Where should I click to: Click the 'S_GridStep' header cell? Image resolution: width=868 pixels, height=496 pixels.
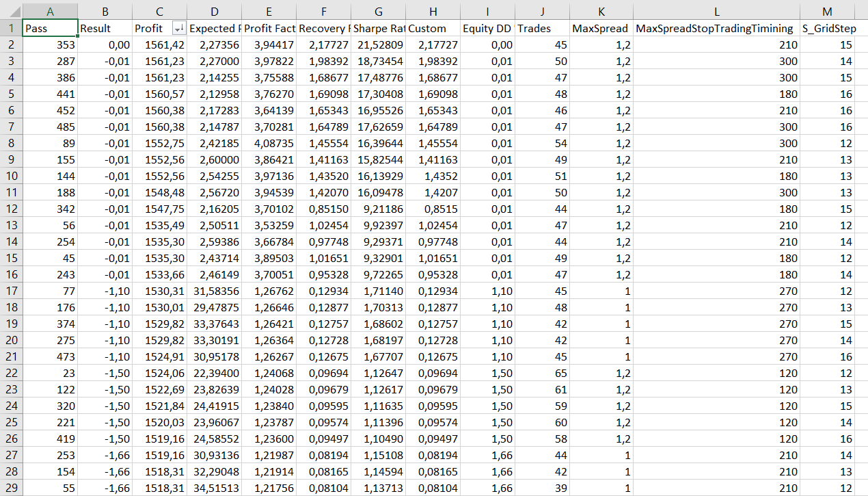click(x=828, y=29)
